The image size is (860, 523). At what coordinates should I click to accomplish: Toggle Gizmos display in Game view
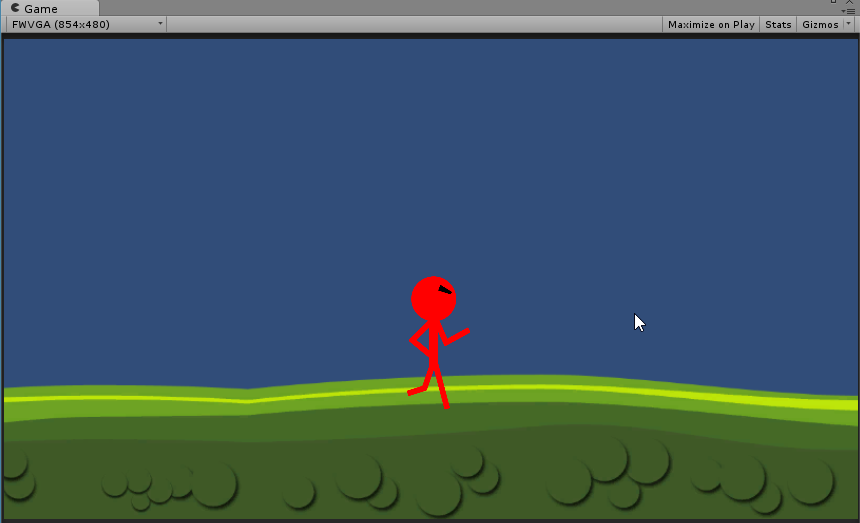[x=820, y=24]
